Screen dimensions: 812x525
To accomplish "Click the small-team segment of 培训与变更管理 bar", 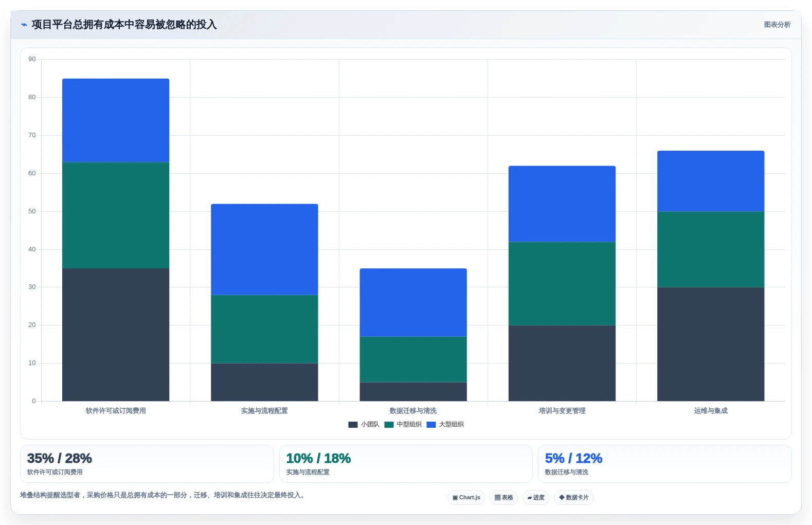I will coord(562,363).
